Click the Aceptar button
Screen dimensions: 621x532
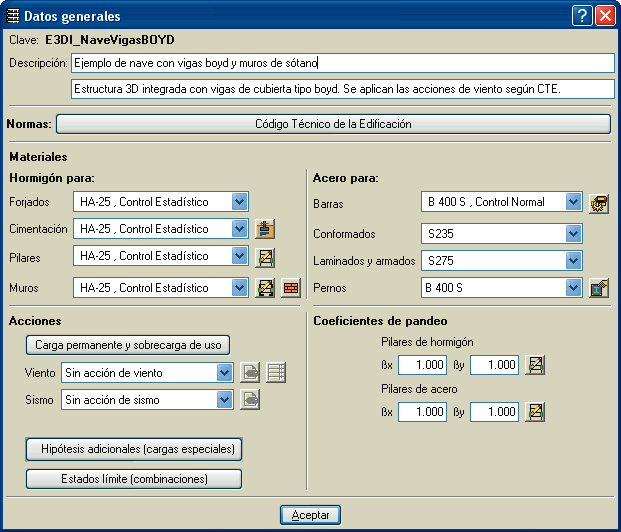pyautogui.click(x=310, y=515)
